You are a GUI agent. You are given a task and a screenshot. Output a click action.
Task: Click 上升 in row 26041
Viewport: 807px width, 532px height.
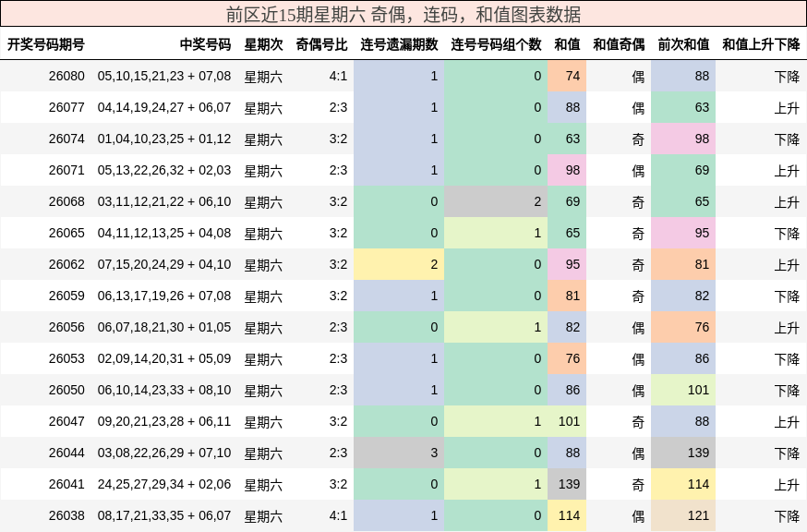point(787,485)
